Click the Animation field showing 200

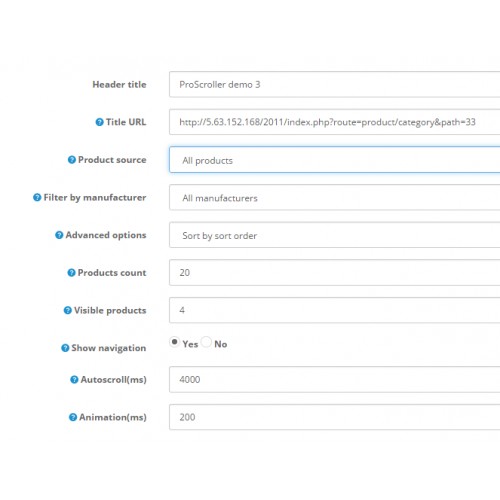(334, 417)
